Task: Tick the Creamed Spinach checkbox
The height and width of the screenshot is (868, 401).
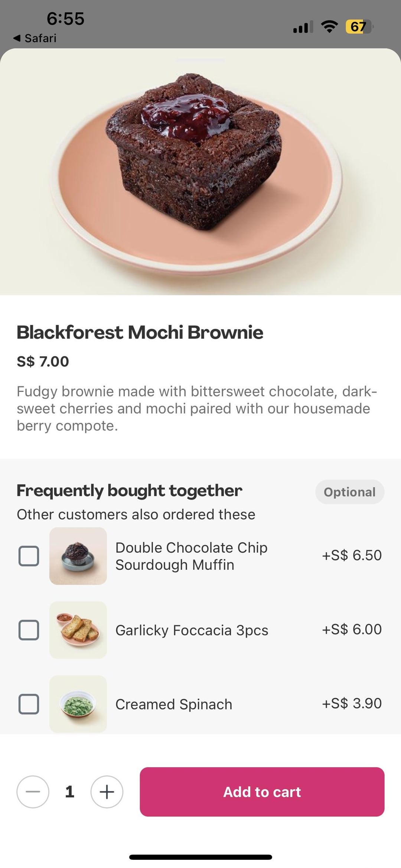Action: tap(29, 703)
